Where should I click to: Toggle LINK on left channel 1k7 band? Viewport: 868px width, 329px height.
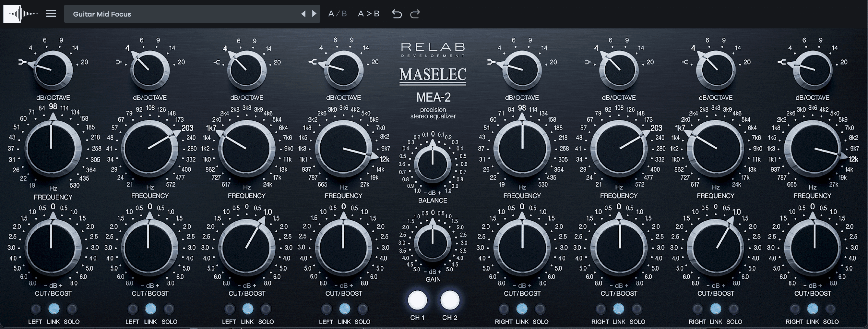click(x=248, y=309)
